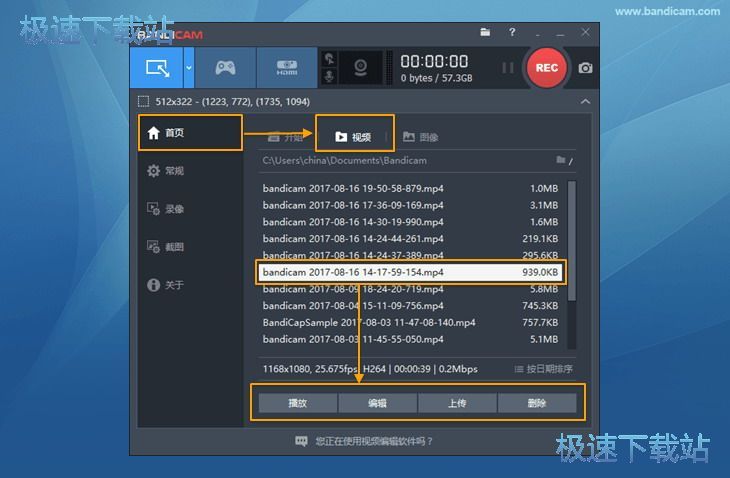Open the 关于 about section
This screenshot has height=478, width=730.
tap(165, 285)
